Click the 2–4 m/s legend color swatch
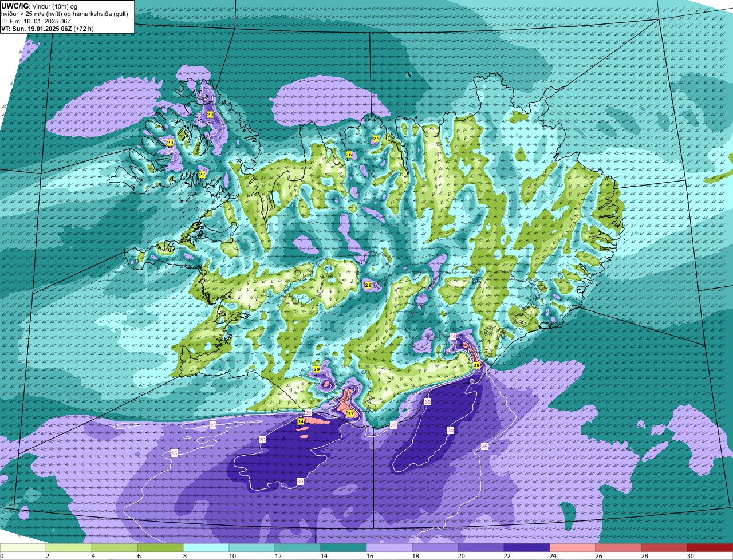Viewport: 733px width, 560px height. click(69, 548)
